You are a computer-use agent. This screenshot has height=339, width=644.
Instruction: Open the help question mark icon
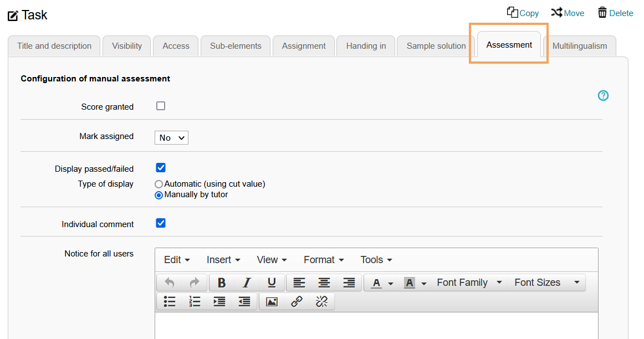click(603, 96)
